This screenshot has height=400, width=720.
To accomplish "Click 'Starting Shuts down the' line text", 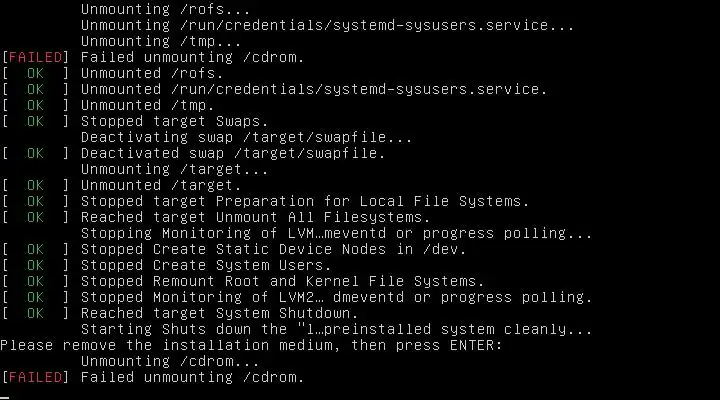I will click(337, 329).
